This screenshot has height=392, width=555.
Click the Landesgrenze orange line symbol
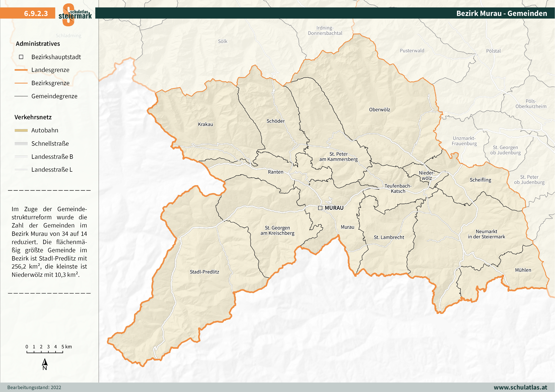(x=21, y=70)
